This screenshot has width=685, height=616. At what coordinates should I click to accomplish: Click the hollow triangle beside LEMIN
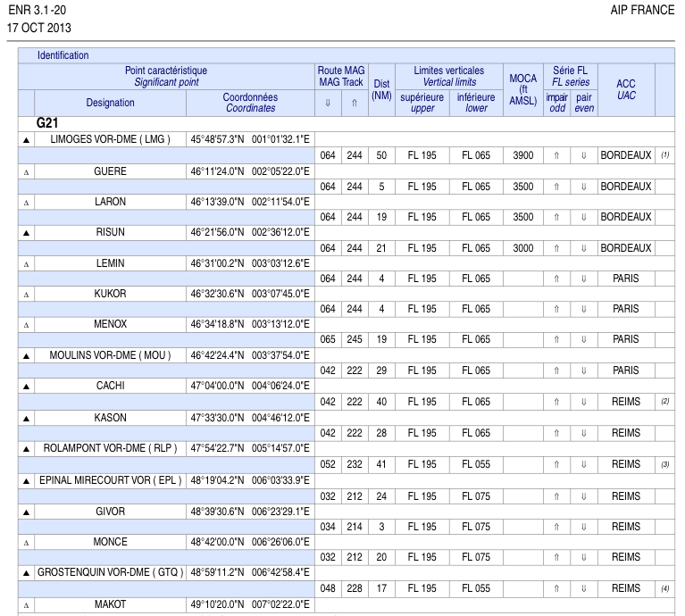[x=26, y=264]
